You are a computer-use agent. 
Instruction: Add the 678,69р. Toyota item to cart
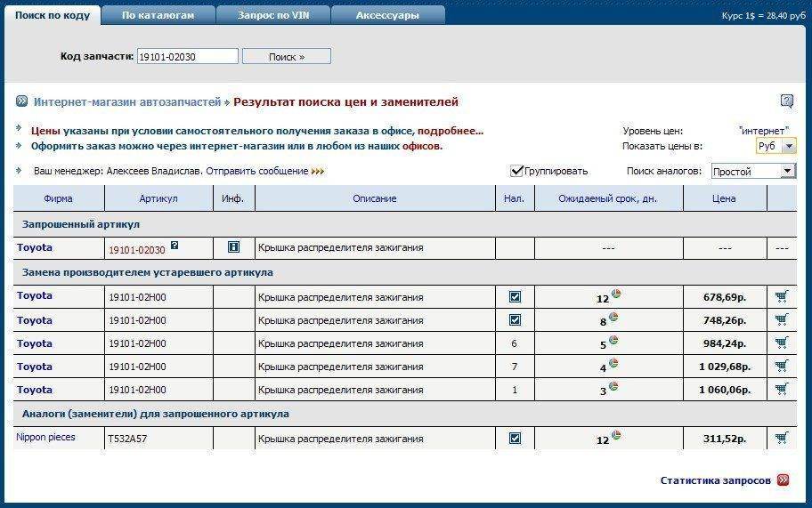[x=782, y=296]
